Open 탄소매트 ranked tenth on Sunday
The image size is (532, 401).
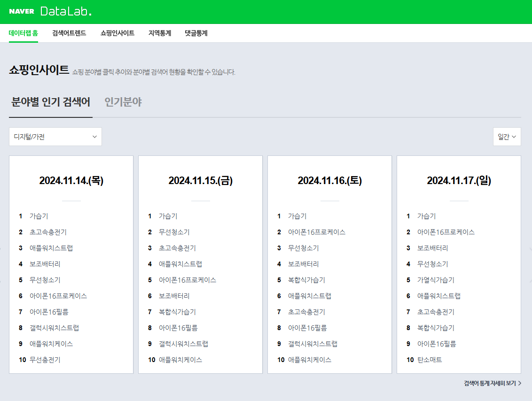tap(434, 359)
